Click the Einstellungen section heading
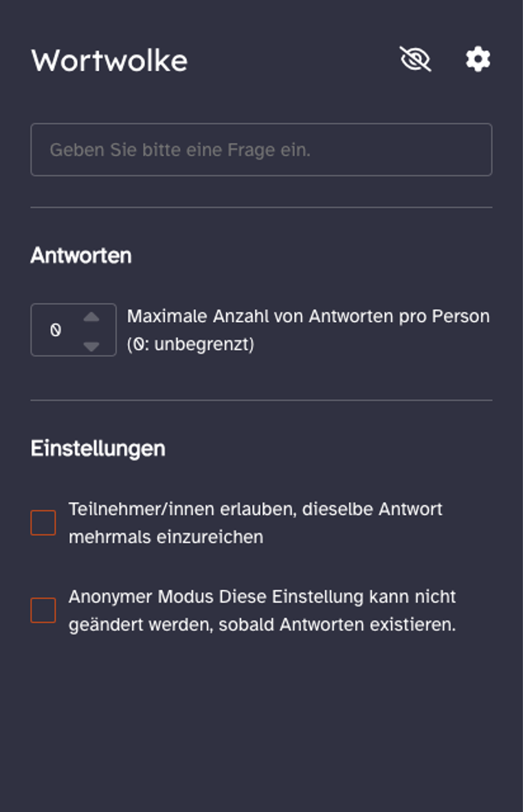The image size is (525, 812). click(98, 449)
